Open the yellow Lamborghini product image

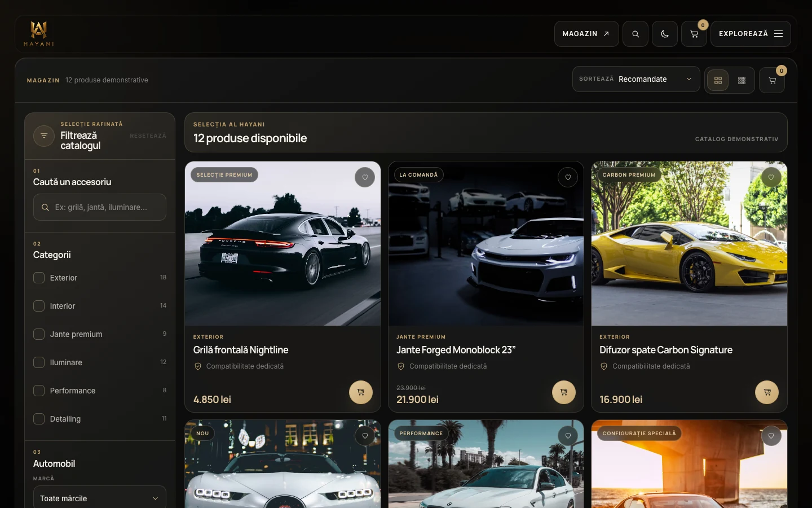tap(689, 244)
